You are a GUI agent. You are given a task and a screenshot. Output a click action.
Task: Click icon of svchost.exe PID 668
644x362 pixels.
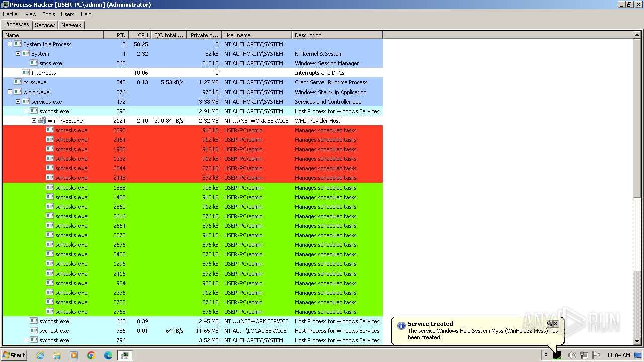[x=34, y=321]
